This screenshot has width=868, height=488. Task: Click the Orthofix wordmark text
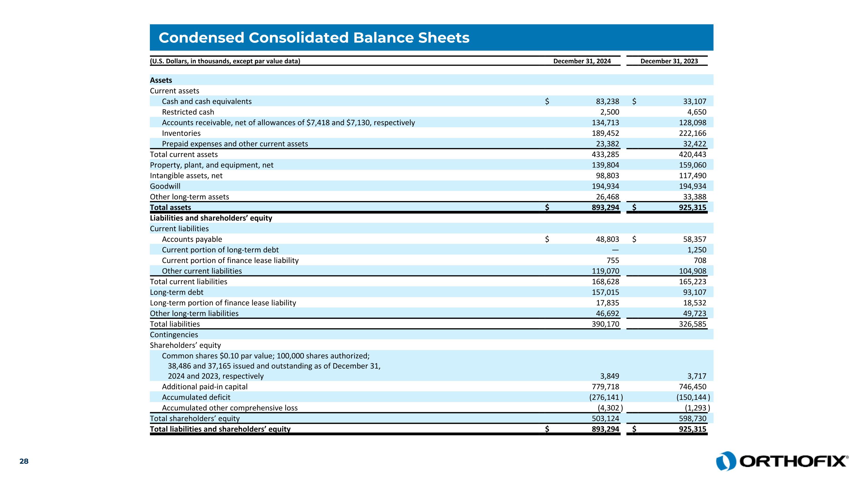click(793, 461)
